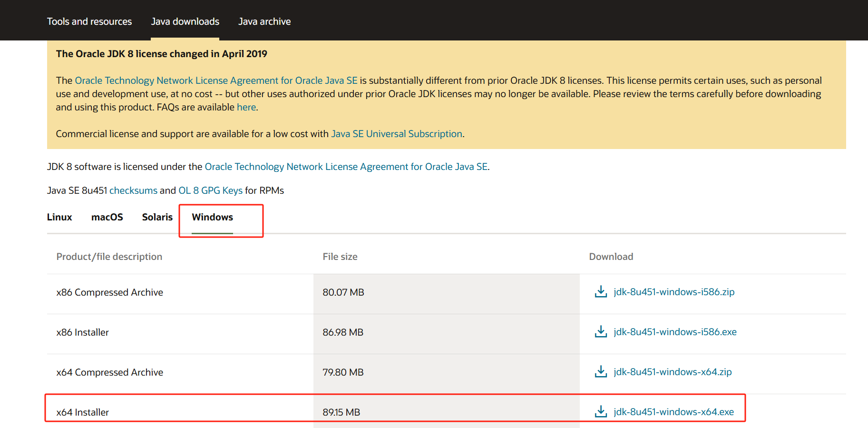Open the Java SE 8u451 checksums link
Image resolution: width=868 pixels, height=428 pixels.
click(133, 190)
